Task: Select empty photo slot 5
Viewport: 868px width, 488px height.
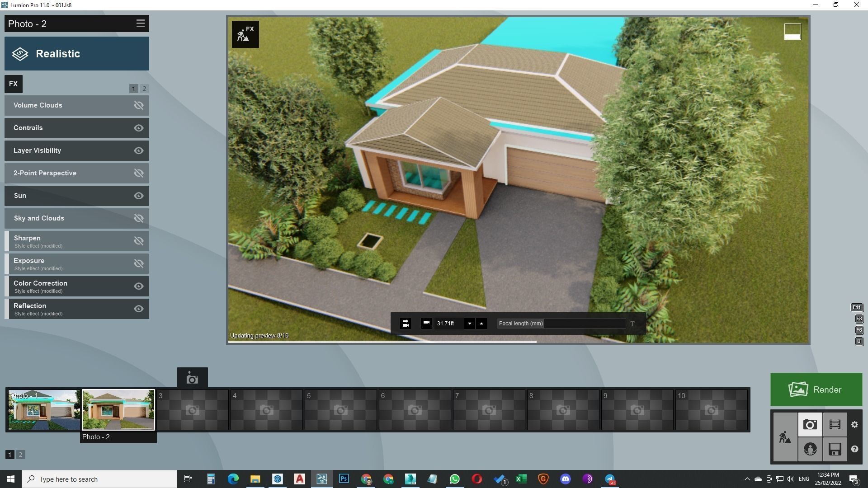Action: coord(340,410)
